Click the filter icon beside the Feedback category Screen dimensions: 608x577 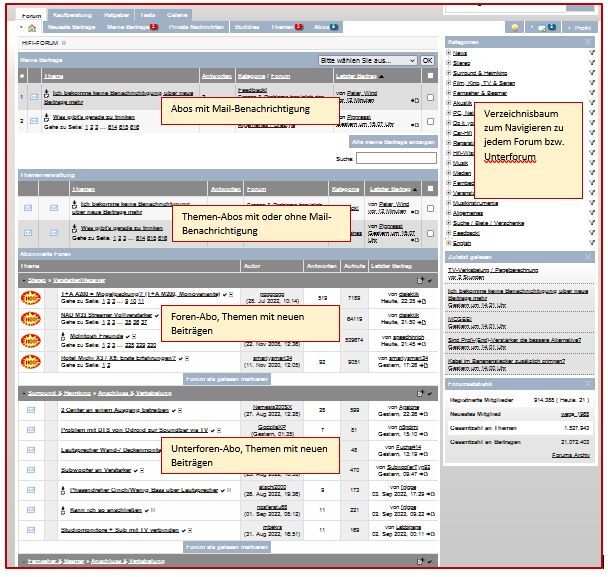pyautogui.click(x=592, y=233)
